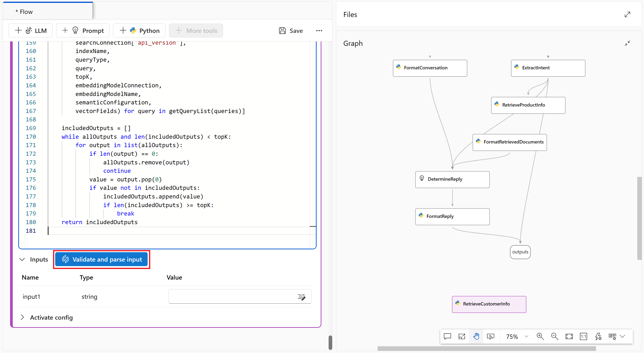
Task: Open graph layout settings icon
Action: pyautogui.click(x=612, y=336)
